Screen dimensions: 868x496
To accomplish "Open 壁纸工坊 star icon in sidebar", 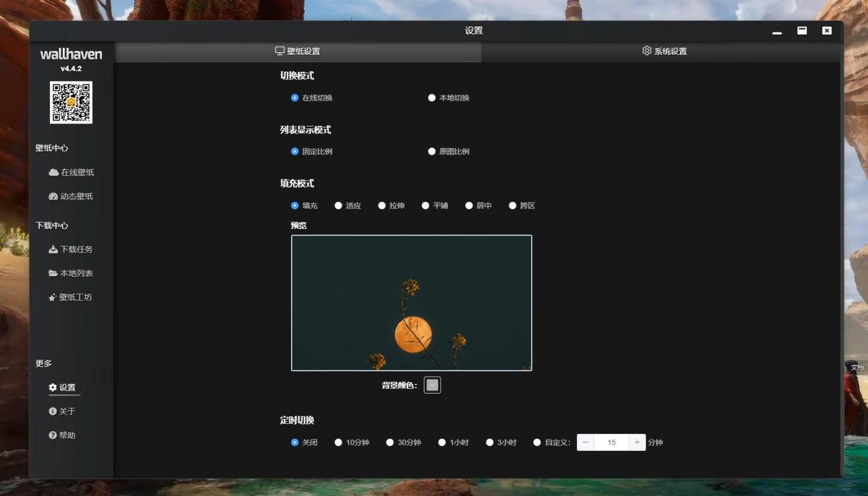I will [52, 298].
